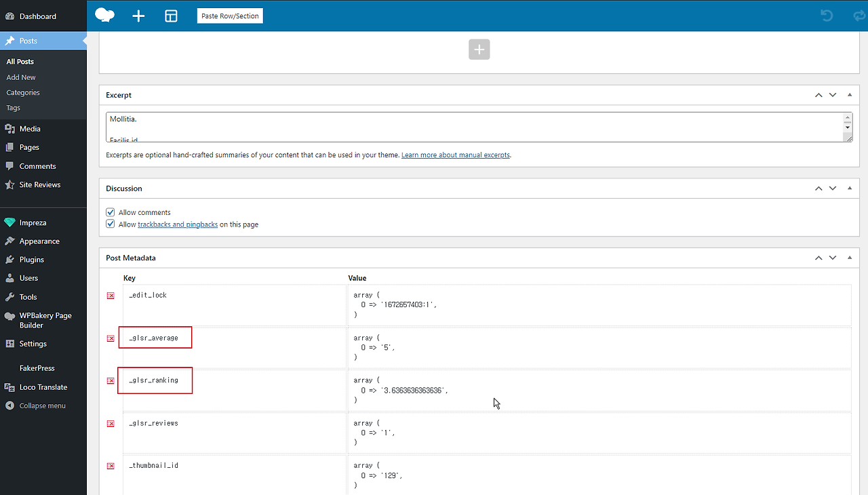
Task: Move Post Metadata panel up
Action: (818, 258)
